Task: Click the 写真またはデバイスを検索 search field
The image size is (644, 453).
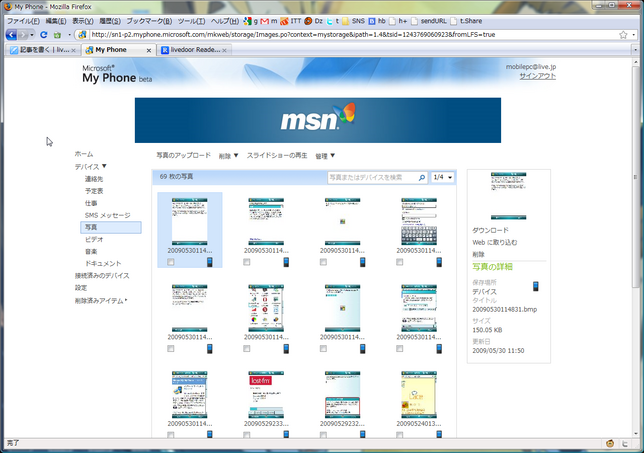Action: pyautogui.click(x=373, y=177)
